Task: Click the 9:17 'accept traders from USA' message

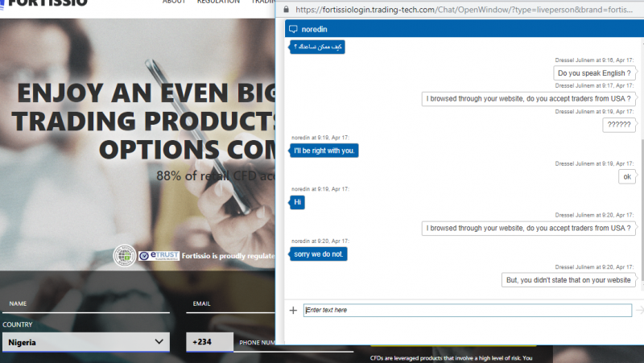Action: tap(529, 99)
